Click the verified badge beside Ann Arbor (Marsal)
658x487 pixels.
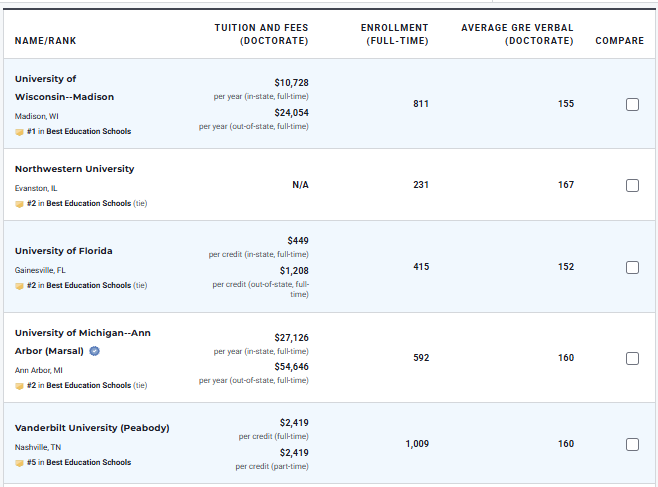click(x=94, y=351)
